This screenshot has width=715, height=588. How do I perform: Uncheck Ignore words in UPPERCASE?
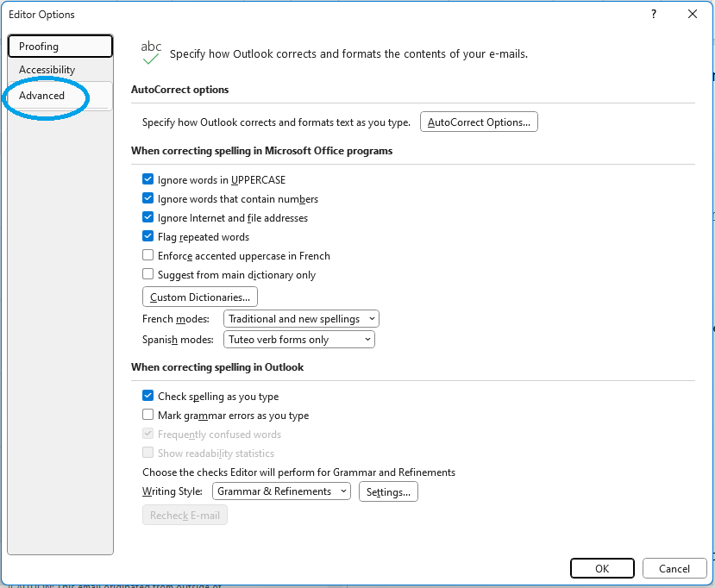coord(148,180)
